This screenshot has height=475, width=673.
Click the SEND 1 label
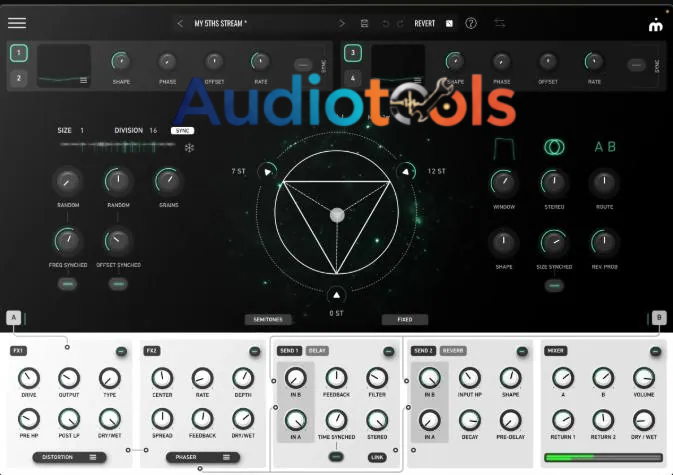click(290, 351)
